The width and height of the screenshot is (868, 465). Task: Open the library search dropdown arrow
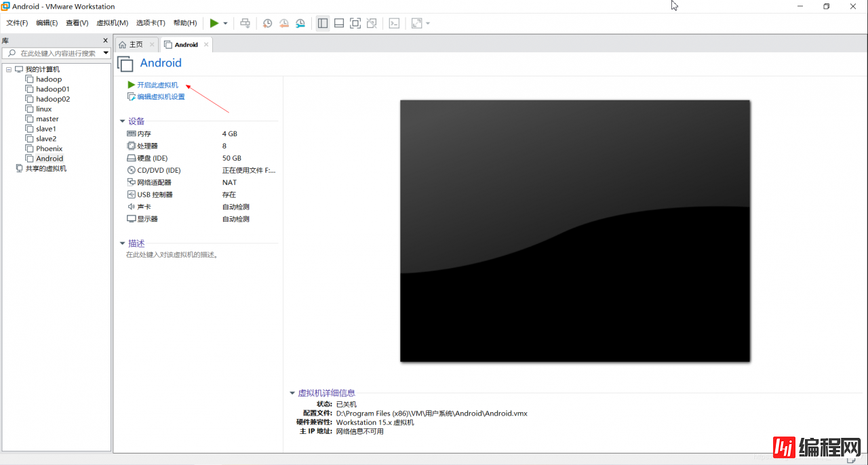[x=106, y=53]
